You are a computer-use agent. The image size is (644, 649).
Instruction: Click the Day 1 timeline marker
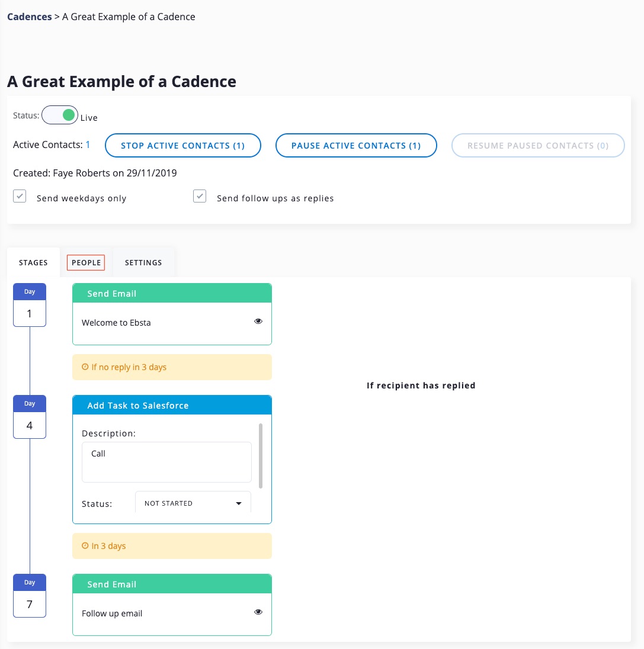click(x=30, y=305)
